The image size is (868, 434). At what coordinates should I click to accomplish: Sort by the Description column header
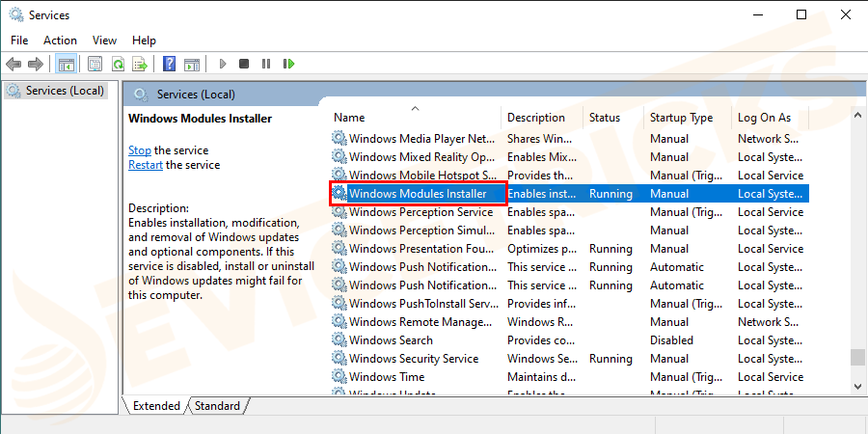point(542,118)
